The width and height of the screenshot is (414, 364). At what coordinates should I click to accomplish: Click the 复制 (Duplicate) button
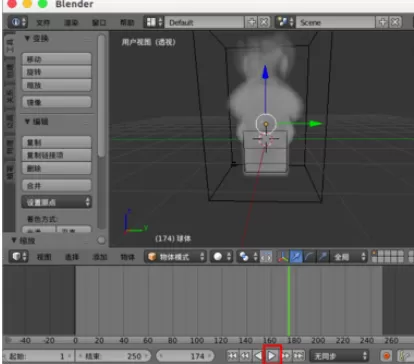point(56,142)
